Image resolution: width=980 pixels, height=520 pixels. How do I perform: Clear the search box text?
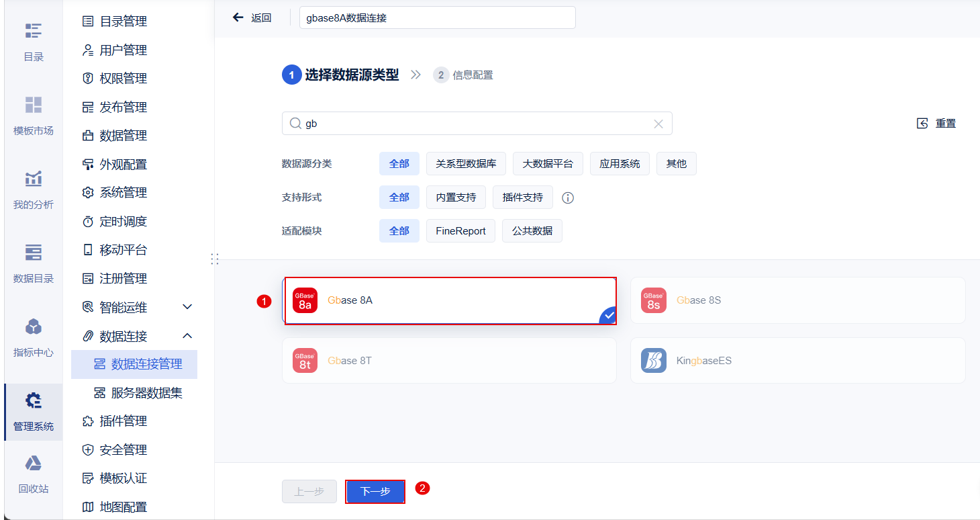(x=658, y=124)
